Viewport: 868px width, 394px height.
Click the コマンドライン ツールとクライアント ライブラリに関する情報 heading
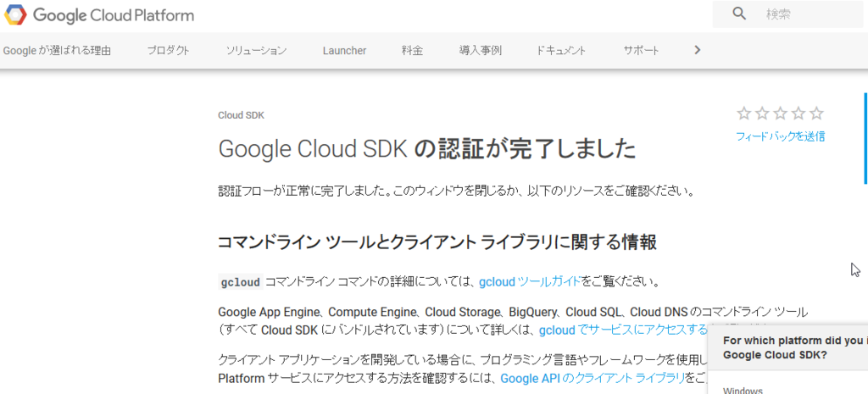437,242
